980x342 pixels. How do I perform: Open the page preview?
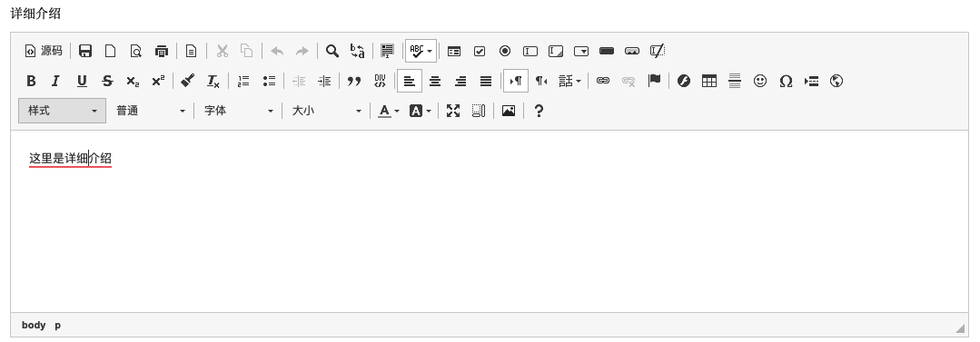pos(135,51)
